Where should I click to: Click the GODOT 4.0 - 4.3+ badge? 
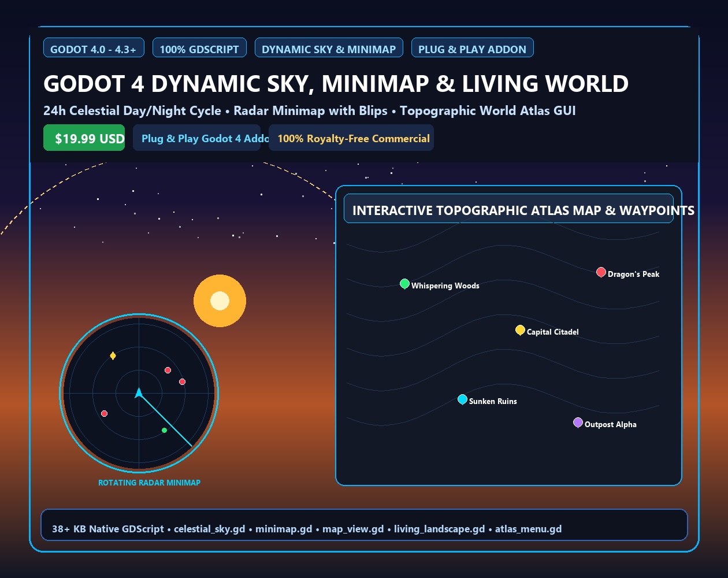point(94,48)
